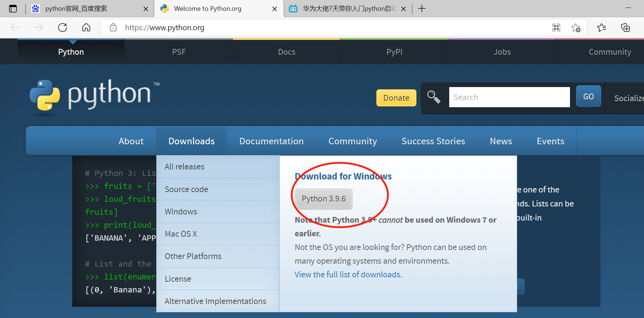Select Other Platforms in Downloads submenu
This screenshot has width=644, height=318.
[218, 256]
